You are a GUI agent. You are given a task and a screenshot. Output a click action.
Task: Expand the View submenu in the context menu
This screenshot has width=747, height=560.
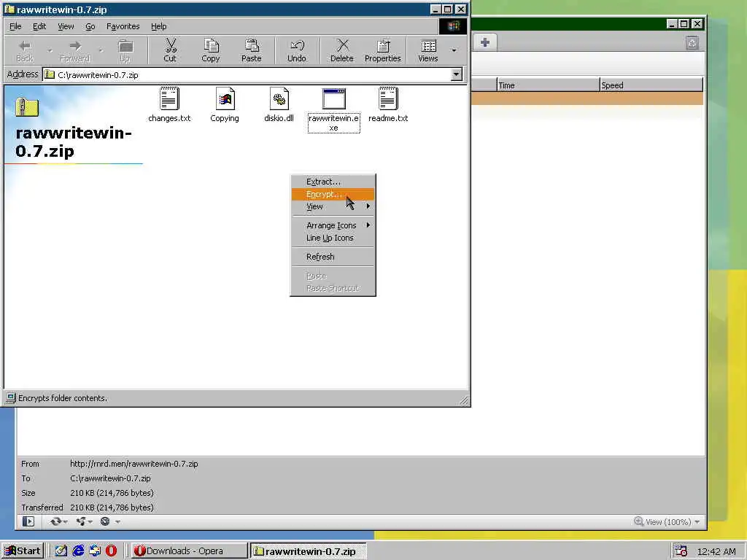click(x=333, y=206)
